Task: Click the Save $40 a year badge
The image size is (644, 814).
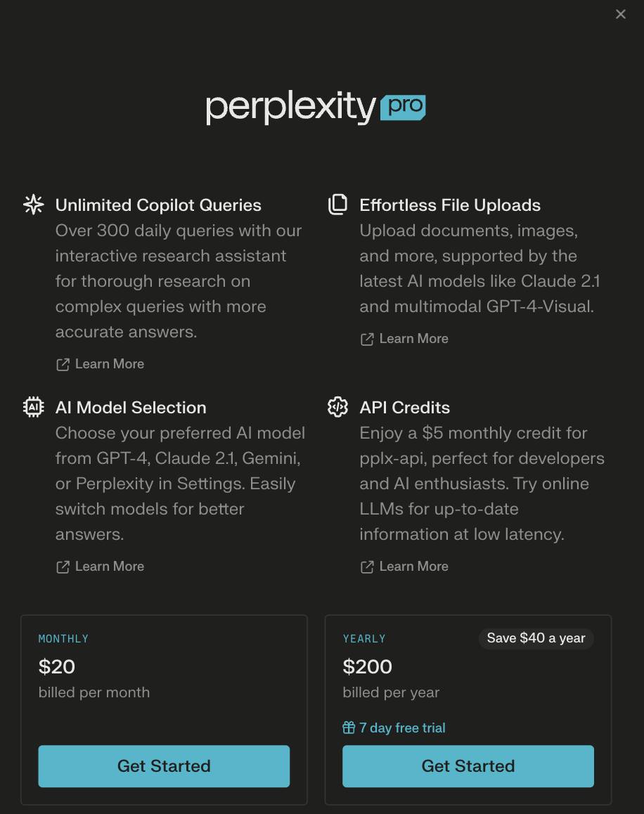Action: [536, 638]
